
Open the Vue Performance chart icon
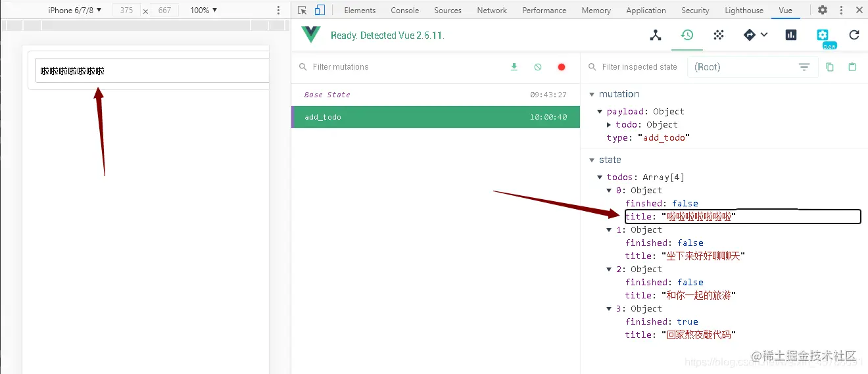pos(791,35)
